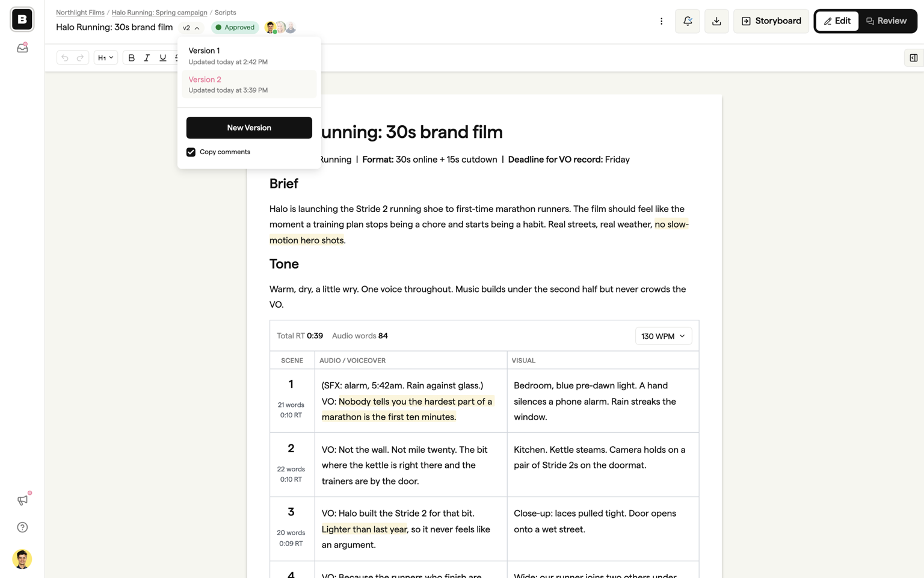This screenshot has width=924, height=578.
Task: Click the New Version button
Action: click(249, 128)
